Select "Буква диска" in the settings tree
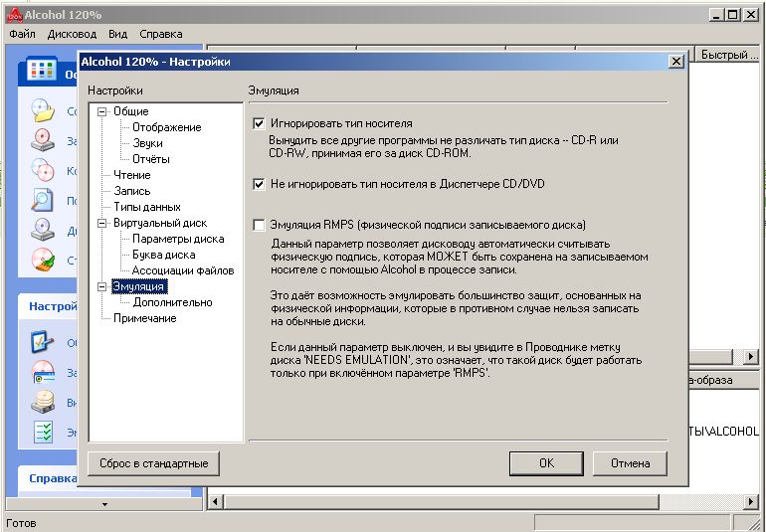This screenshot has height=532, width=766. pos(164,255)
